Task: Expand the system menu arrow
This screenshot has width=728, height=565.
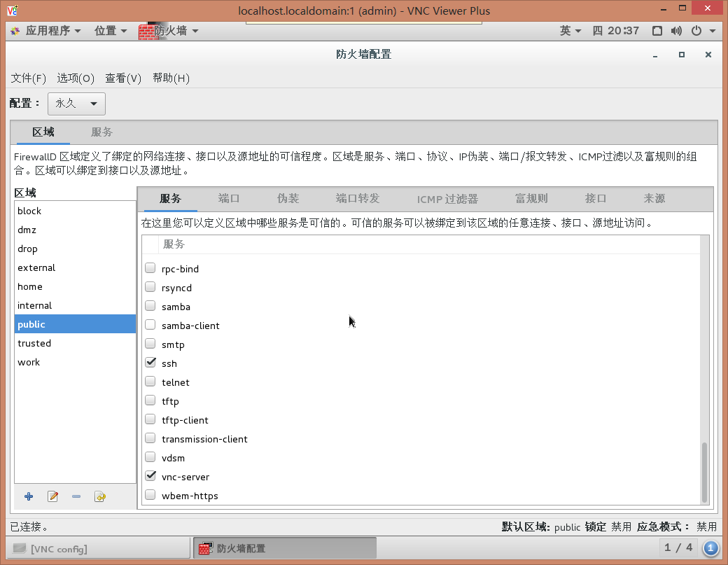Action: point(713,31)
